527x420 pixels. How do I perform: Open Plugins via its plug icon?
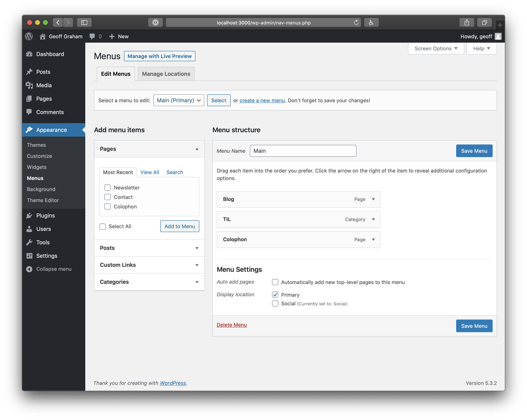(29, 215)
